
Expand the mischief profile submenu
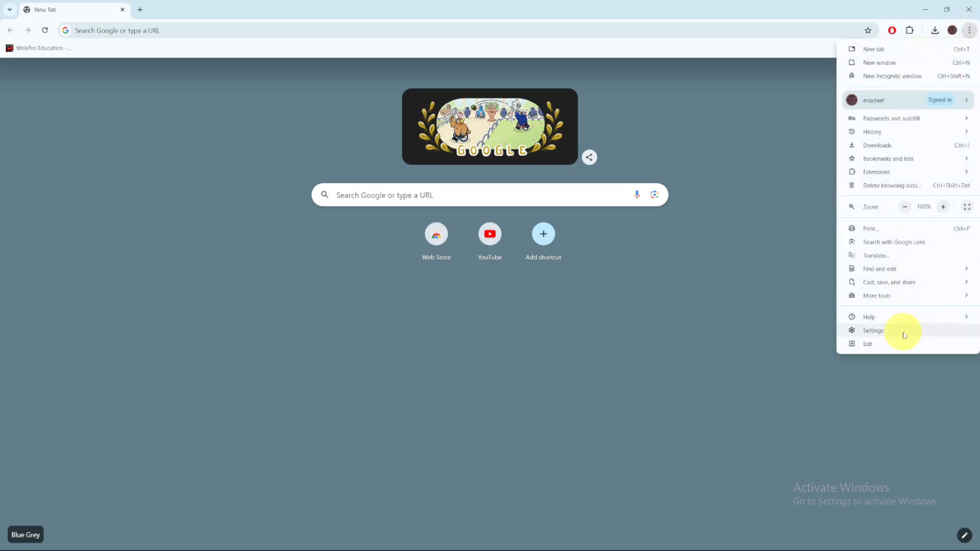coord(908,100)
